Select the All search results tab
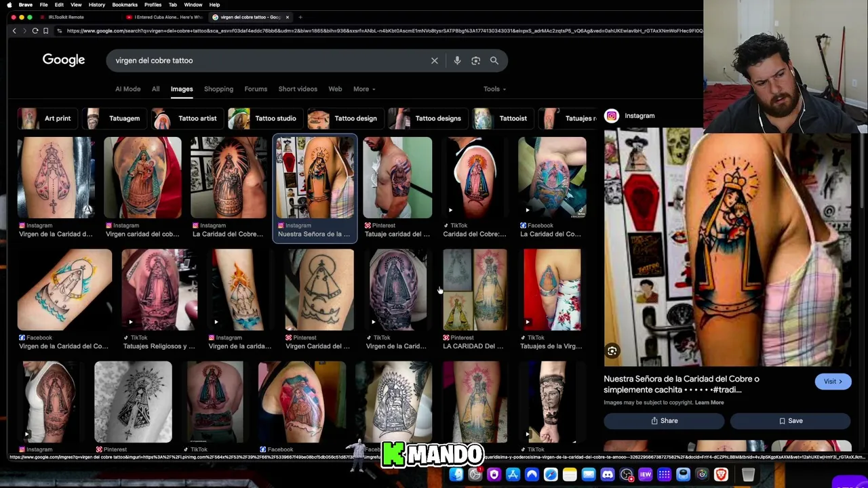The height and width of the screenshot is (488, 868). point(155,89)
